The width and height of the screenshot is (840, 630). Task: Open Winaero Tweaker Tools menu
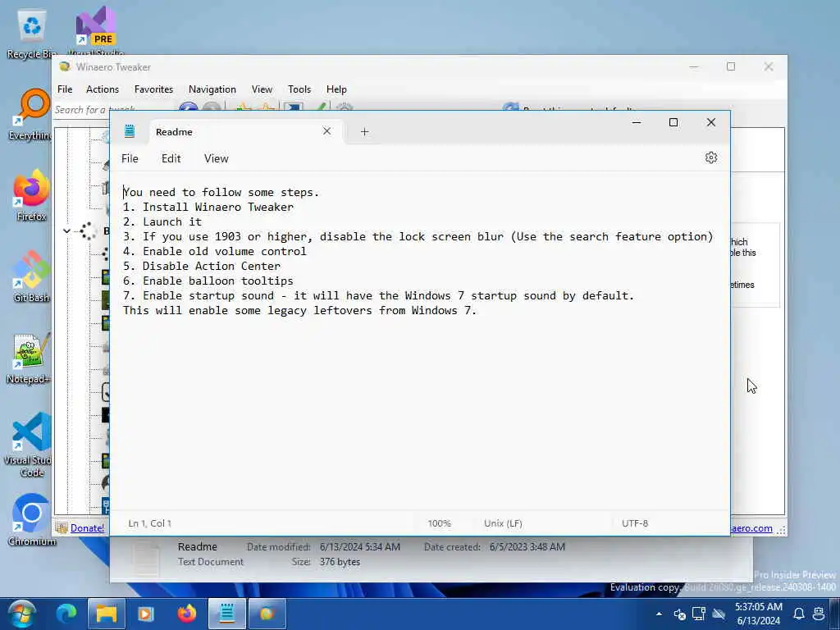(x=299, y=89)
